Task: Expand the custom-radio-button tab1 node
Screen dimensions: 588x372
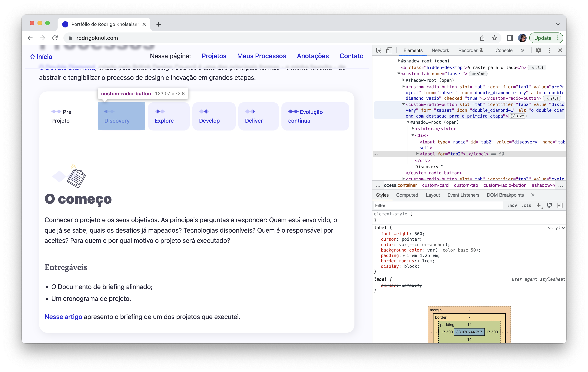Action: pos(404,86)
